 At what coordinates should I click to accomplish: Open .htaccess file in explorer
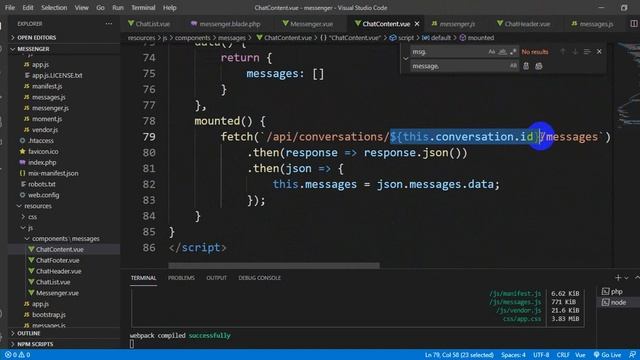[x=40, y=140]
